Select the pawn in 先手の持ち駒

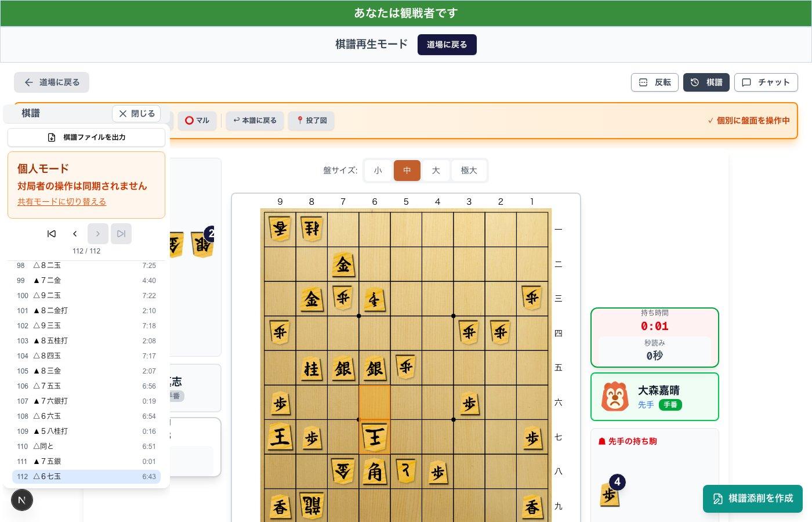coord(610,495)
